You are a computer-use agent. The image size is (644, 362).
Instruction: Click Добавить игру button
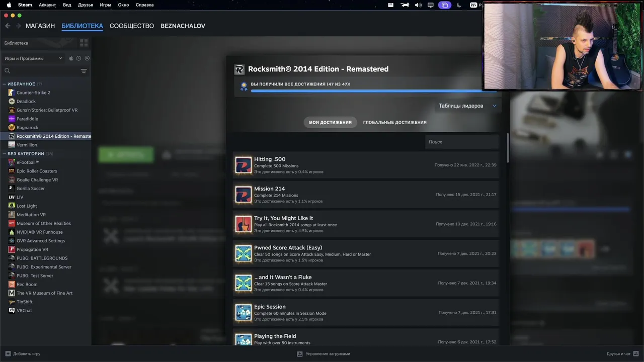click(x=23, y=354)
